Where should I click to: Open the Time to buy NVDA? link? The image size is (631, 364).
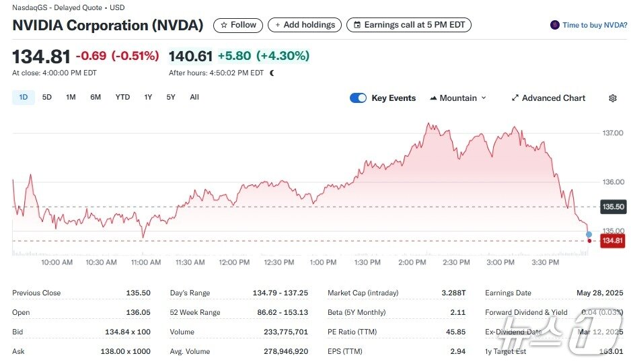tap(595, 25)
